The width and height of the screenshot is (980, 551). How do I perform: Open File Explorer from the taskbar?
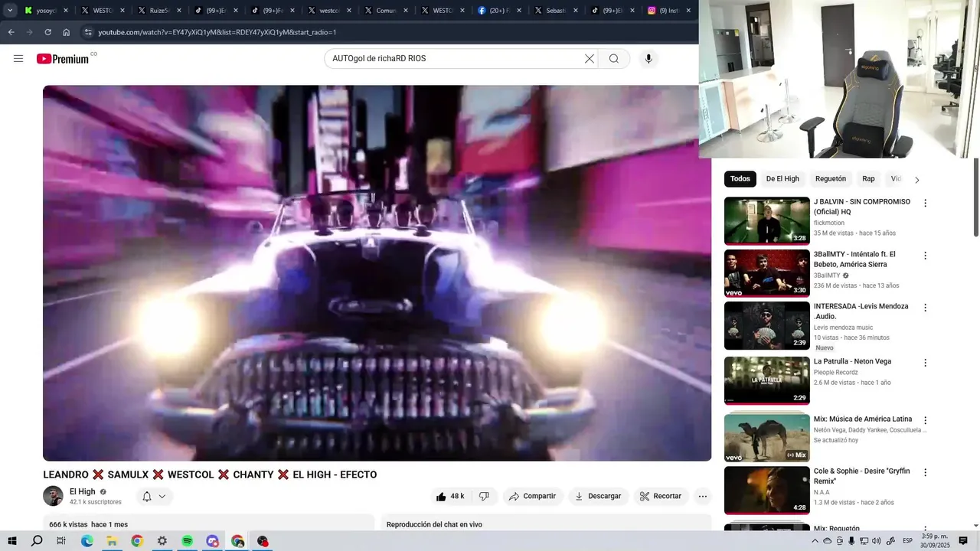tap(112, 540)
